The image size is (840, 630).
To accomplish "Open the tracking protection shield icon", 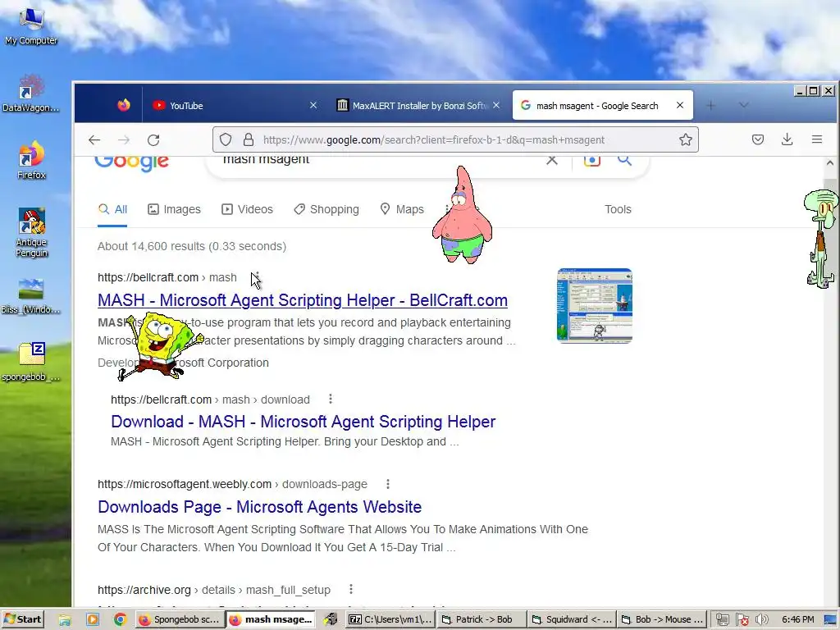I will [x=226, y=139].
